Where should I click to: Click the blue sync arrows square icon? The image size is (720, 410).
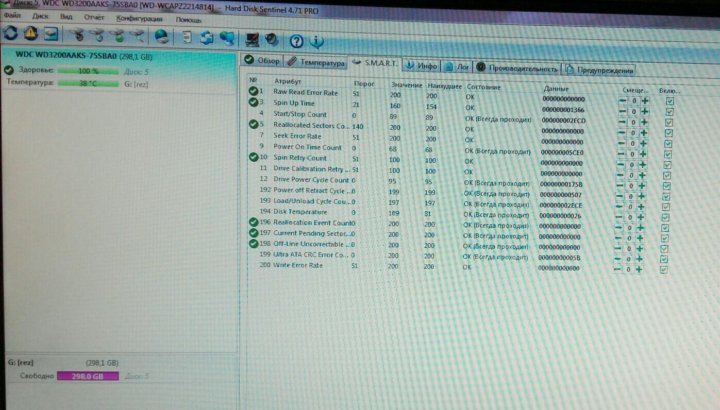point(207,38)
